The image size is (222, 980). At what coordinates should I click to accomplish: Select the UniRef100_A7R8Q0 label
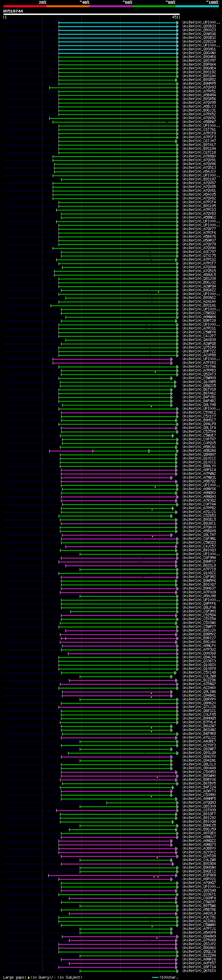coord(199,156)
